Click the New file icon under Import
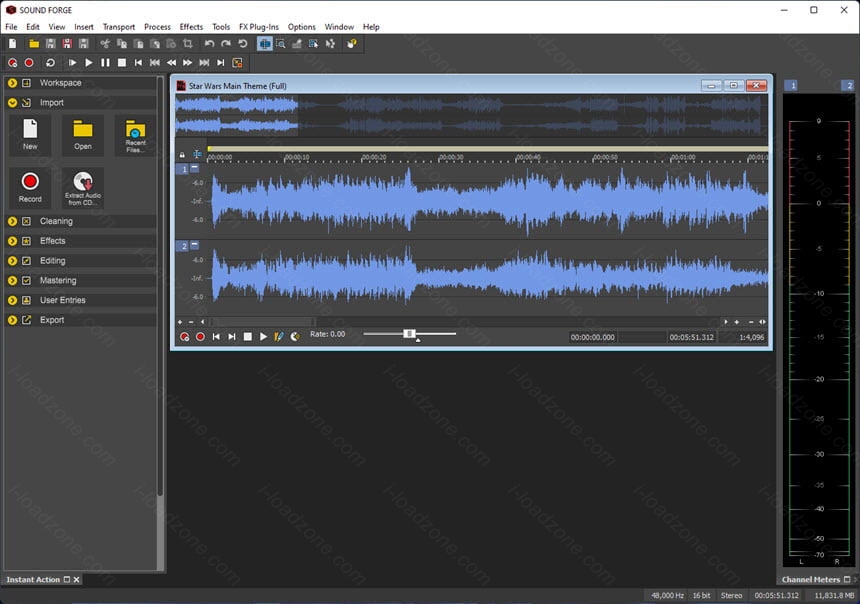 pos(30,135)
